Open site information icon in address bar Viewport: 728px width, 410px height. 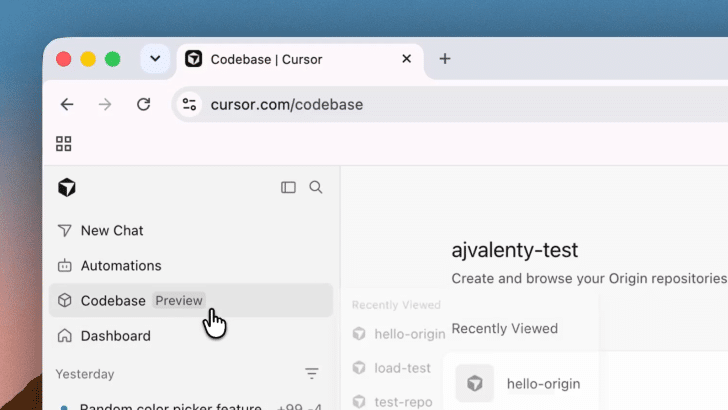pos(189,104)
